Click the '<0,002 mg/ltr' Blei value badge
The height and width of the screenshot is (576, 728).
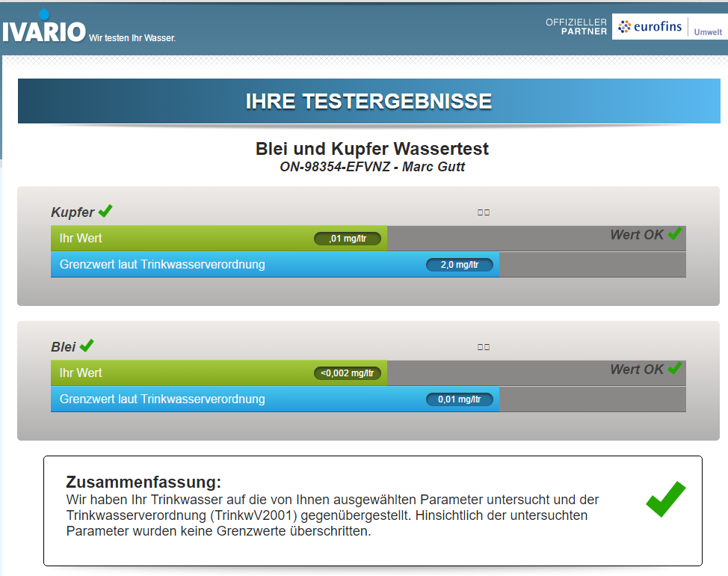tap(348, 373)
